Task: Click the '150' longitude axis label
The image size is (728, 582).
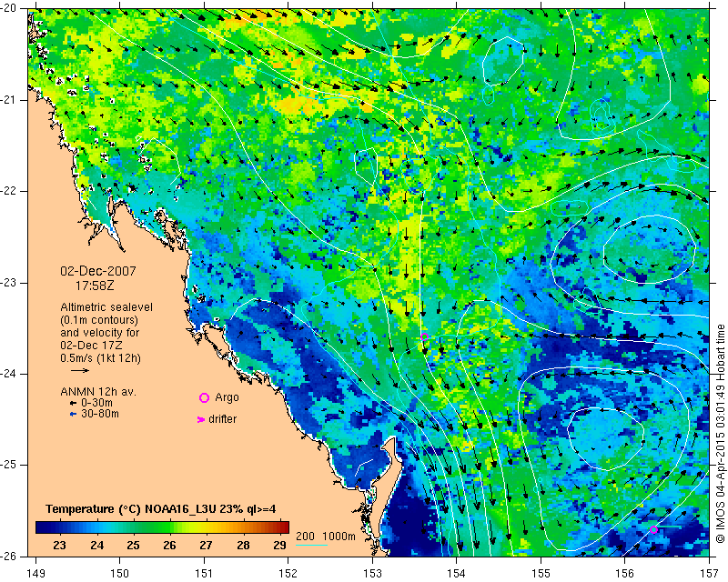Action: 120,574
